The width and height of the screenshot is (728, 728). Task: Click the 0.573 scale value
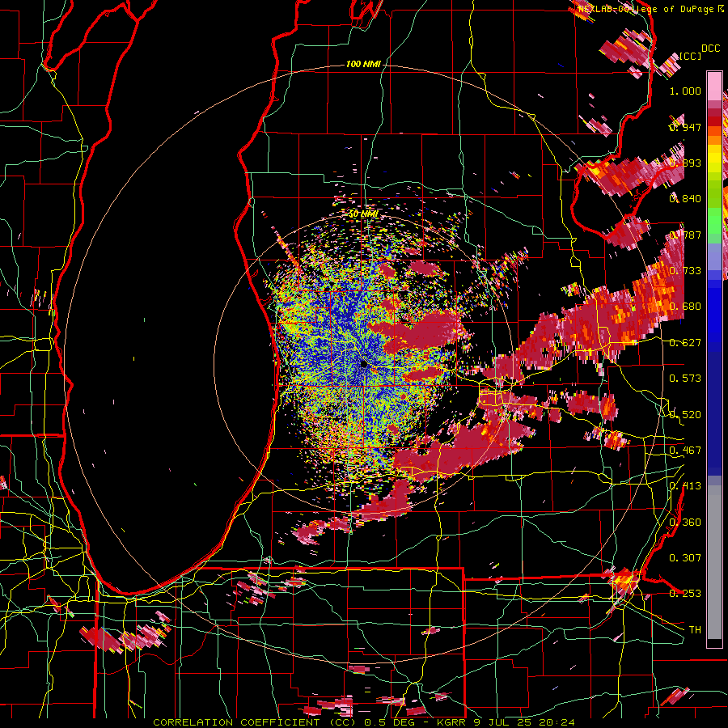[x=685, y=379]
